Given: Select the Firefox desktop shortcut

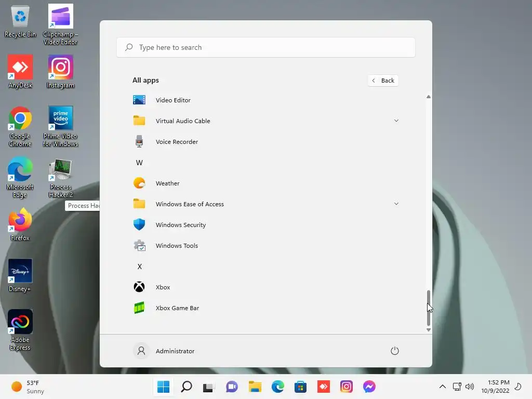Looking at the screenshot, I should (20, 224).
